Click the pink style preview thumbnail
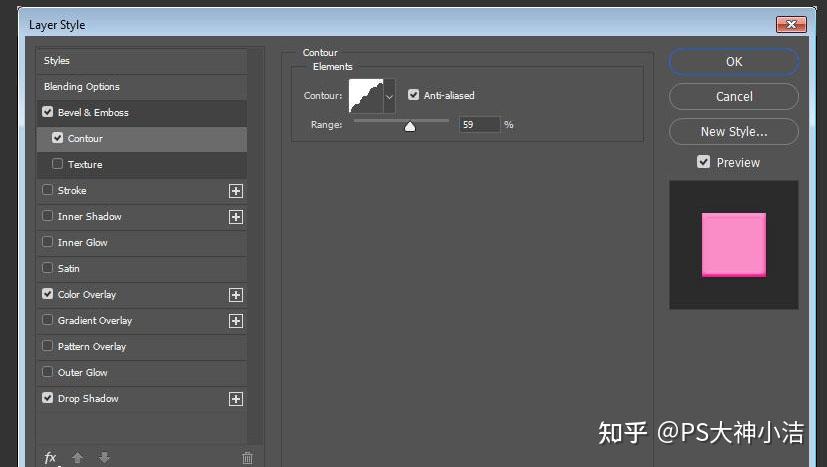 pos(734,244)
